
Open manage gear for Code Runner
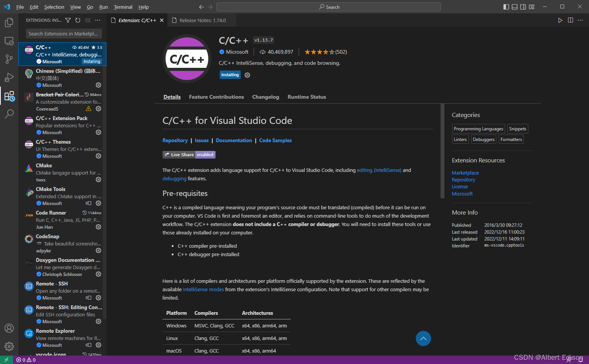(x=98, y=227)
